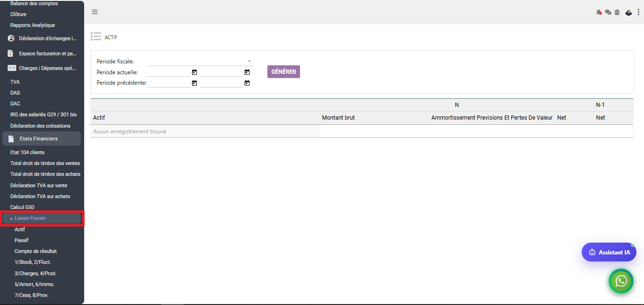Open calendar for Periode actuelle start date
This screenshot has height=305, width=644.
click(194, 72)
